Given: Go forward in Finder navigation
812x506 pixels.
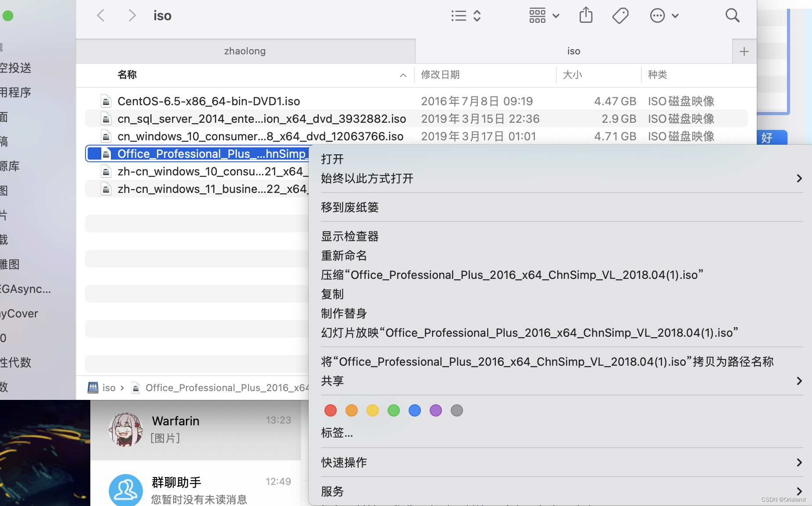Looking at the screenshot, I should (132, 16).
